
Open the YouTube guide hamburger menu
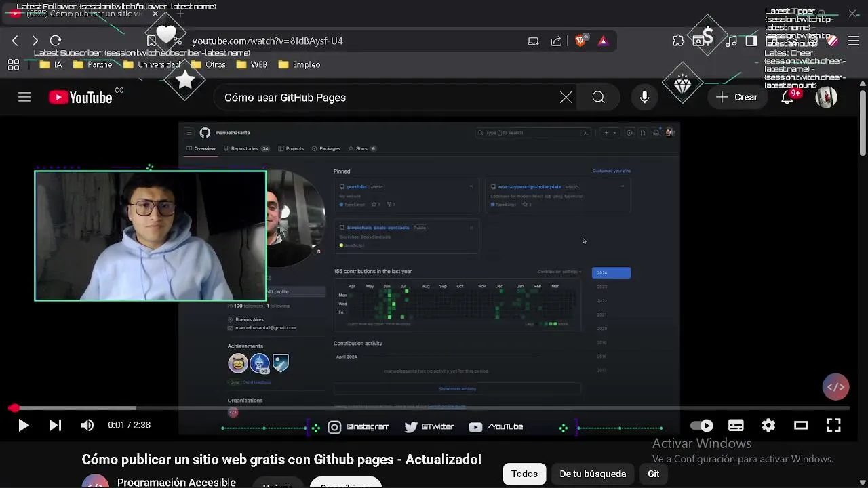pyautogui.click(x=24, y=98)
